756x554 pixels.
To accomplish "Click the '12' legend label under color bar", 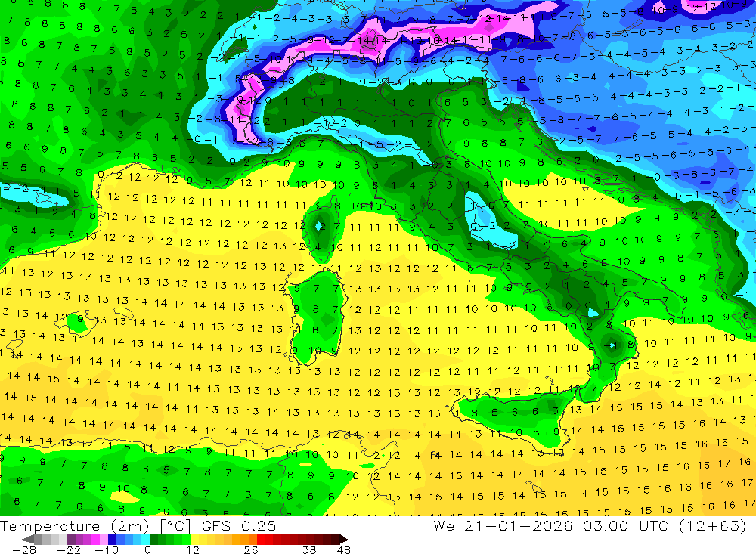I will coord(192,549).
